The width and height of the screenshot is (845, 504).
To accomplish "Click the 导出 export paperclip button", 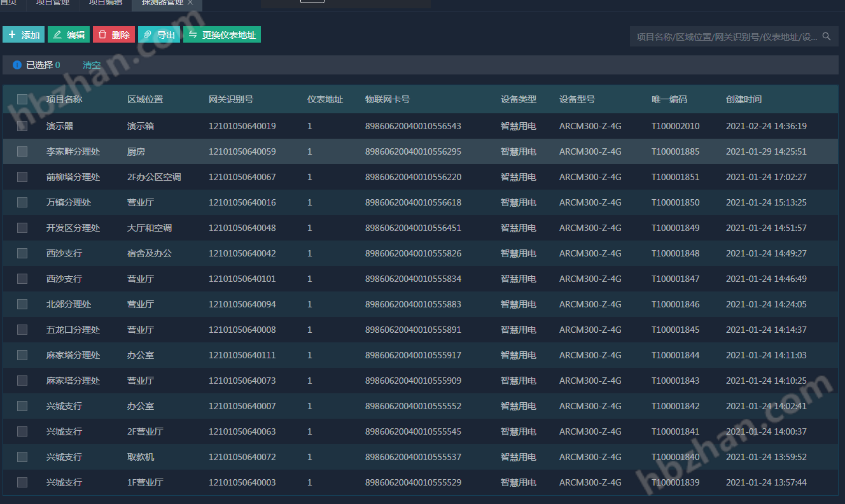I will (x=159, y=35).
